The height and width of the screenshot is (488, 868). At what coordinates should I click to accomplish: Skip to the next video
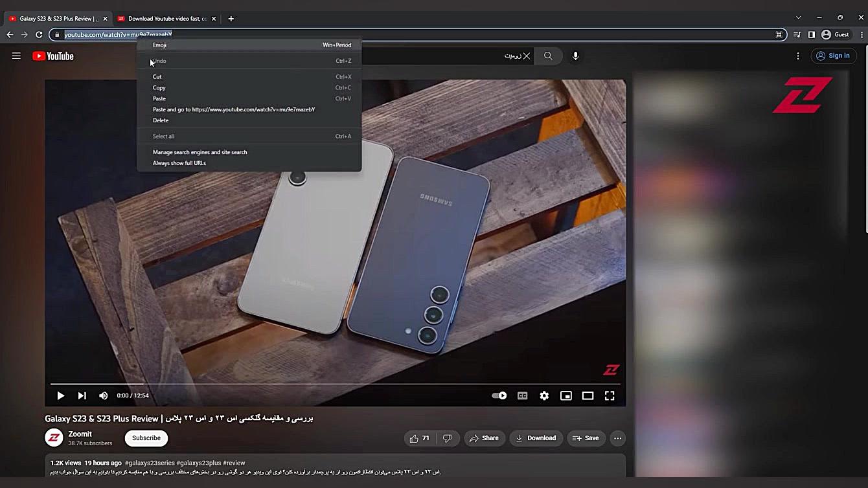coord(82,395)
